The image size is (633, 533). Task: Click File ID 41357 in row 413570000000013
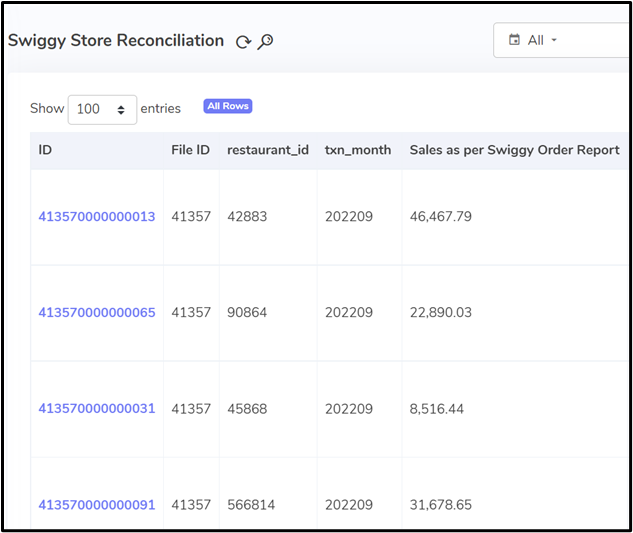191,217
